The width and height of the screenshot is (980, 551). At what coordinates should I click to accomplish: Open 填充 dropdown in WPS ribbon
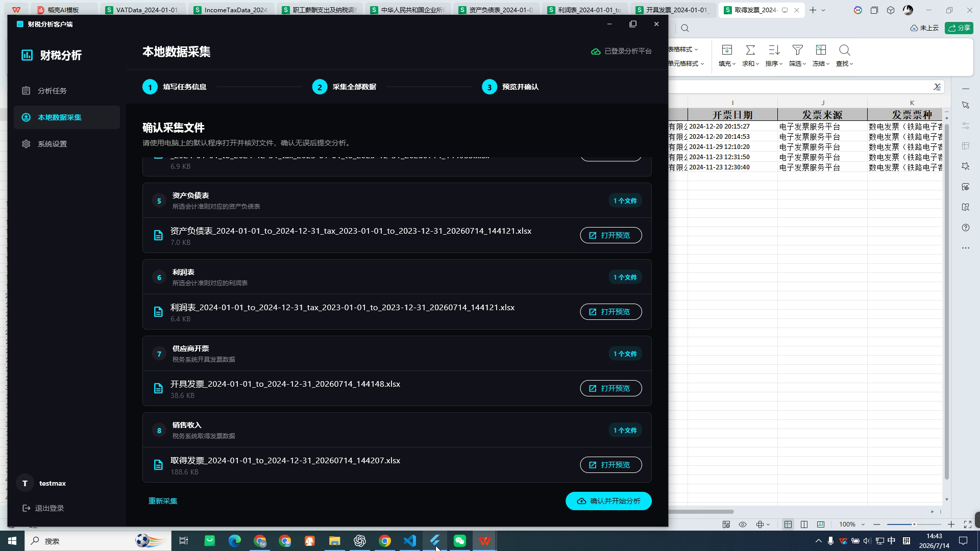tap(727, 64)
